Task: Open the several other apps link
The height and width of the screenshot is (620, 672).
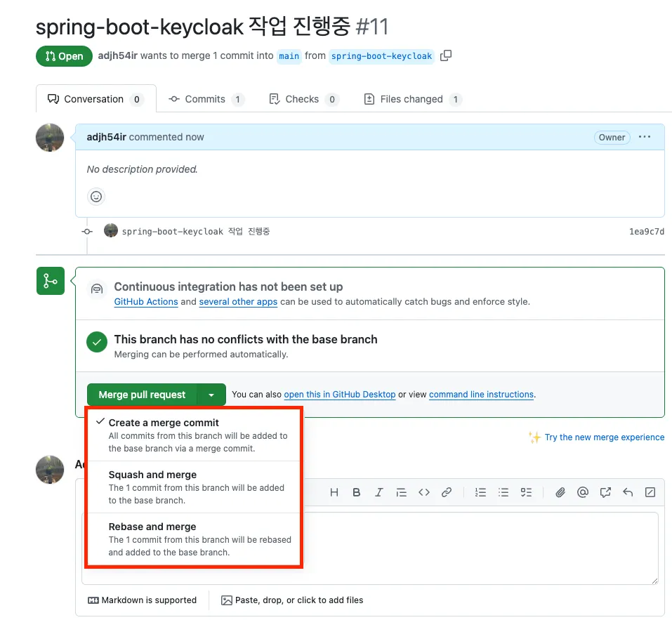Action: (238, 302)
